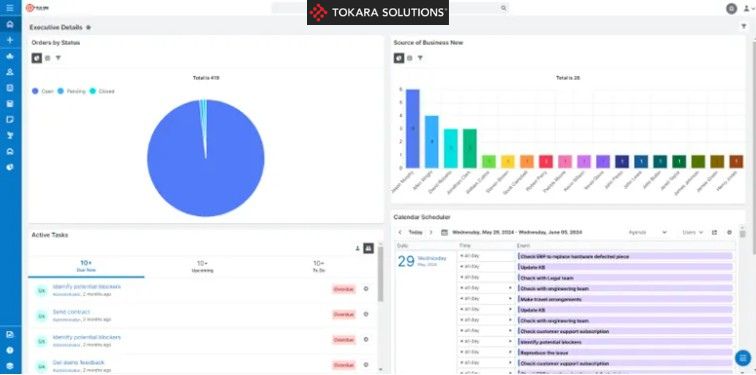Open the help question mark icon in sidebar
This screenshot has width=756, height=375.
pos(10,350)
